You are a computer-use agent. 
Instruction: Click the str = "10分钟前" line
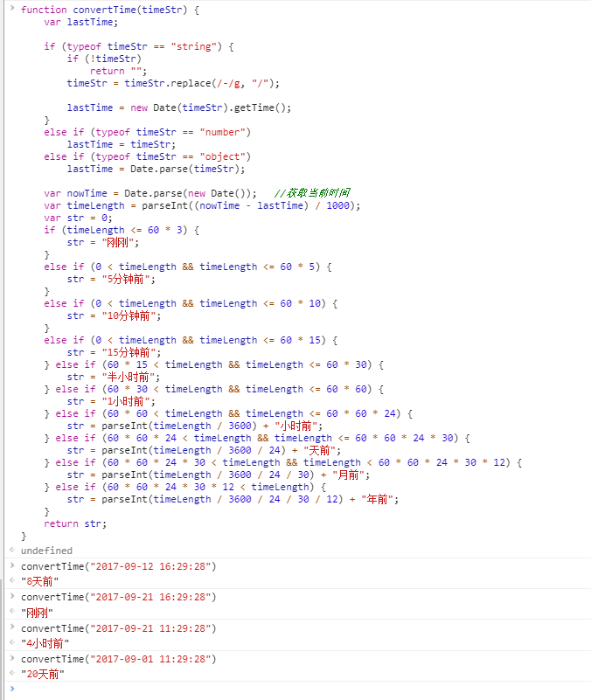tap(114, 316)
